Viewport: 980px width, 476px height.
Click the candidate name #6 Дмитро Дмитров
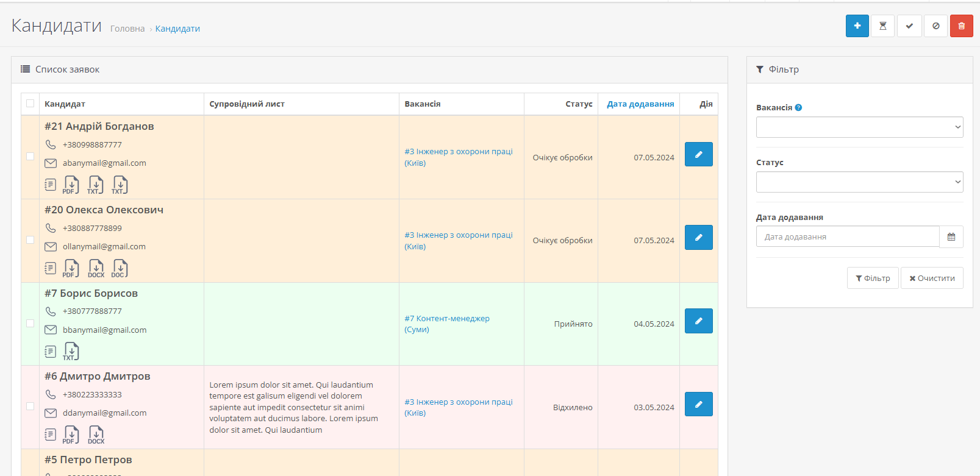click(x=97, y=376)
